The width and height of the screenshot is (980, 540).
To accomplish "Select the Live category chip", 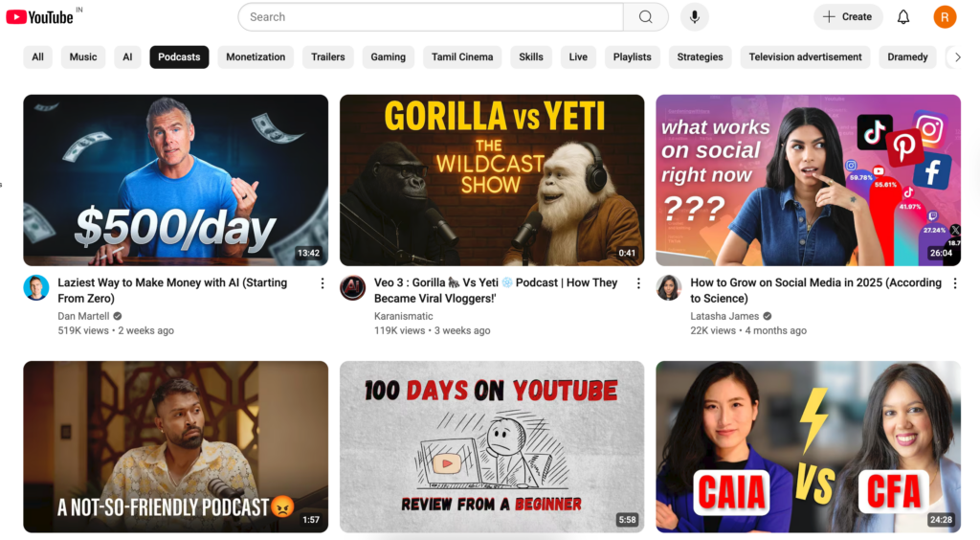I will (578, 56).
